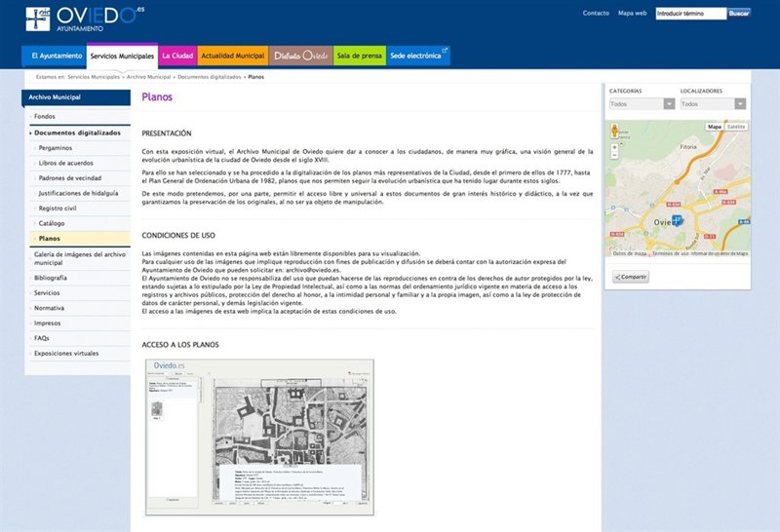Click the blue parking marker on map
The width and height of the screenshot is (780, 532).
coord(677,220)
